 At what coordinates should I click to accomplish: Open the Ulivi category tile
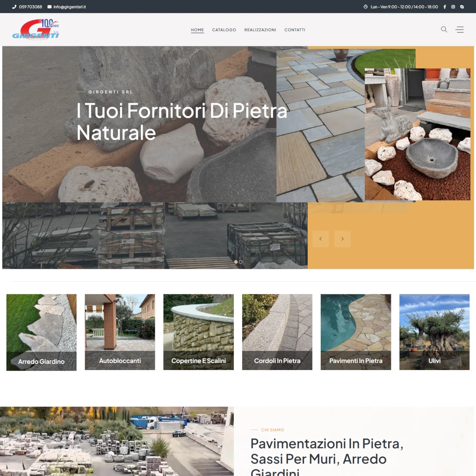434,332
